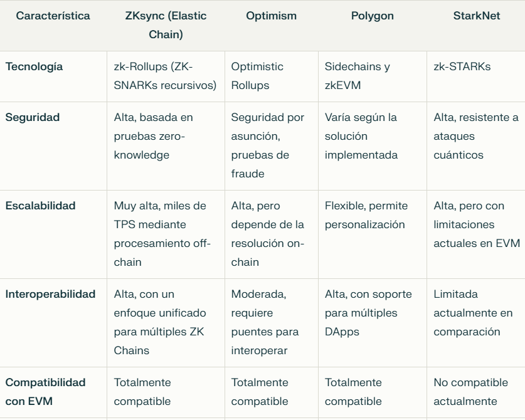
Task: Click the StarkNet column header
Action: tap(476, 16)
